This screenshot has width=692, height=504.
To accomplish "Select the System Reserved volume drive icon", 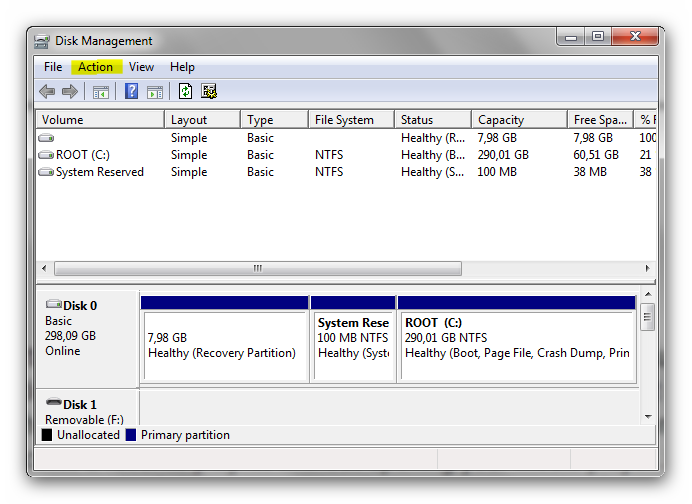I will click(46, 172).
